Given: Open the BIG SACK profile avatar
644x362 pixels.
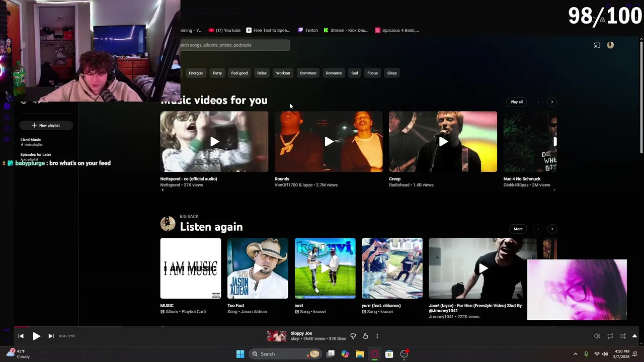Looking at the screenshot, I should coord(168,224).
